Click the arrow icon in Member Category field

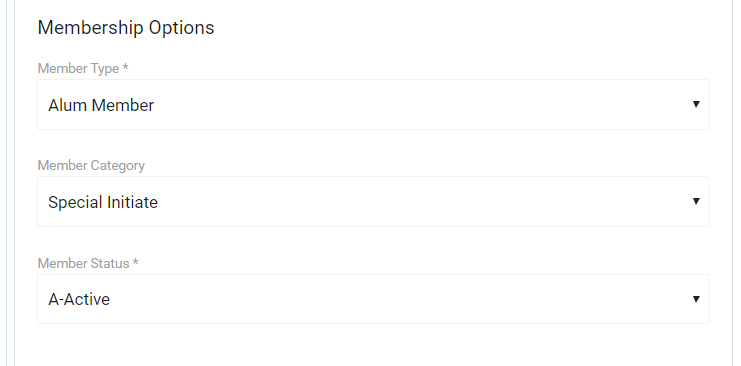pyautogui.click(x=696, y=201)
